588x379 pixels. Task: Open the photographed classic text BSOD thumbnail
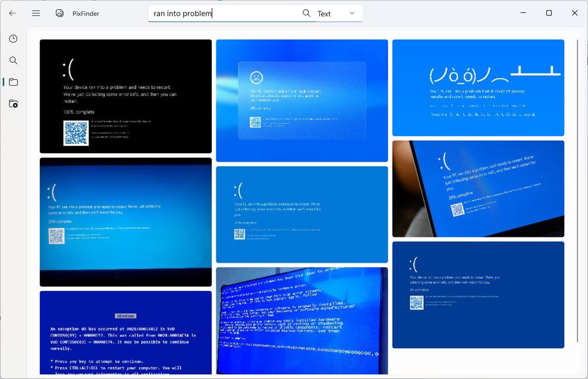(x=302, y=320)
